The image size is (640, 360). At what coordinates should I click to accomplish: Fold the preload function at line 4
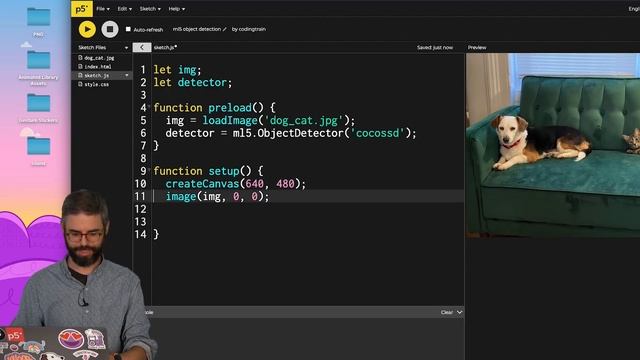tap(149, 106)
